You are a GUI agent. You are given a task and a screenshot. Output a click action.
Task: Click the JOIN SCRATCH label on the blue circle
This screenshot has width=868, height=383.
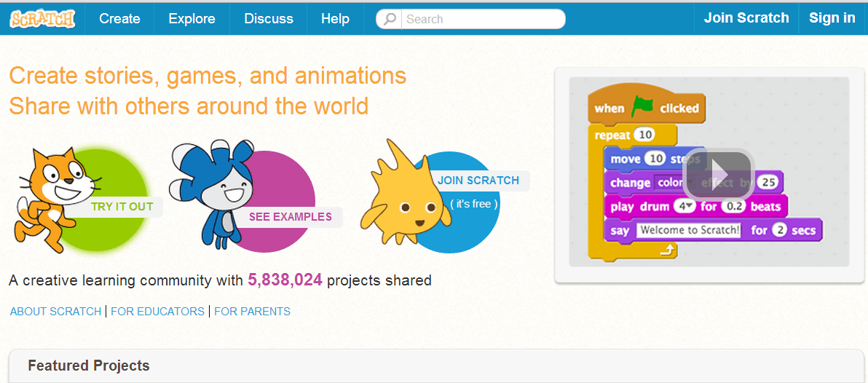coord(478,181)
